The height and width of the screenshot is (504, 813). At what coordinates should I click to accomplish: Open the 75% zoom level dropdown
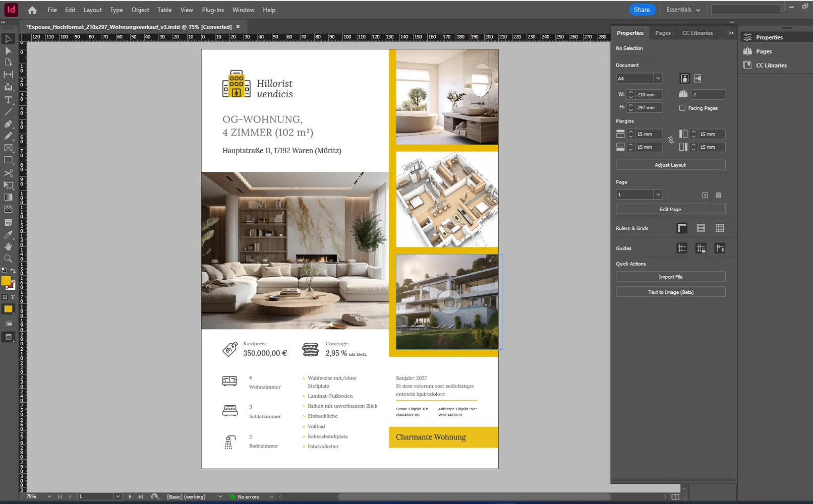pos(49,496)
